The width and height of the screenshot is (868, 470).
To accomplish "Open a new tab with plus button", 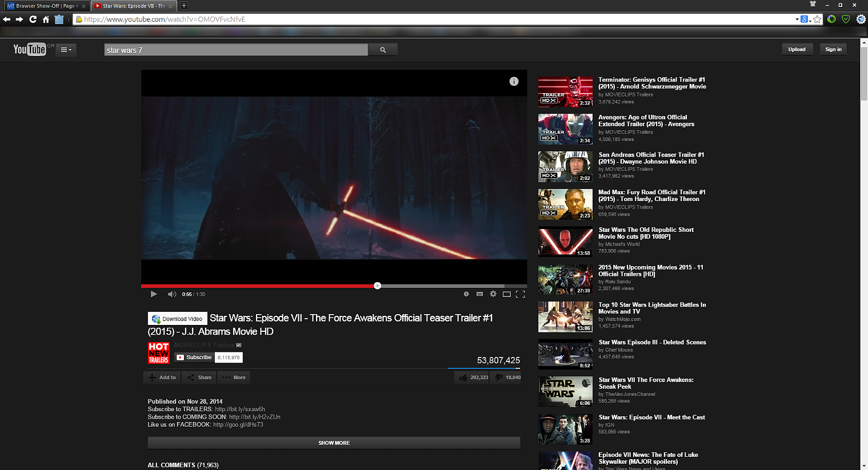I will (x=184, y=6).
